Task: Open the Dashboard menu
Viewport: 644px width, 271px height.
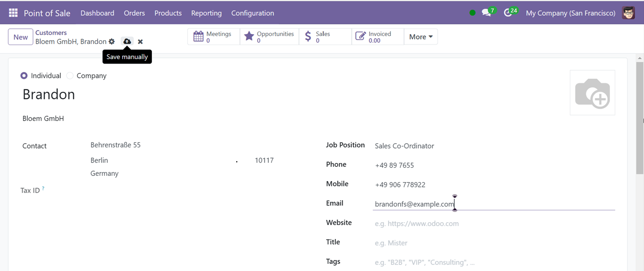Action: coord(97,13)
